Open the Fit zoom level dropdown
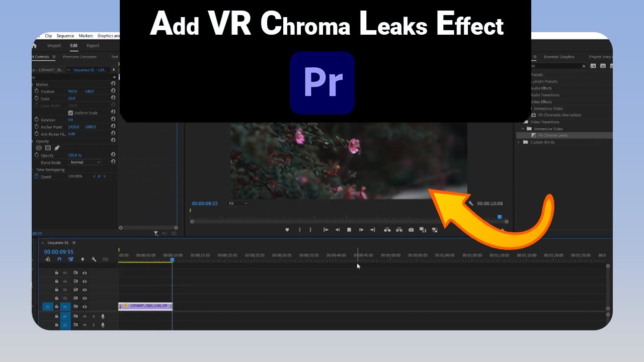Viewport: 644px width, 362px height. click(x=238, y=203)
